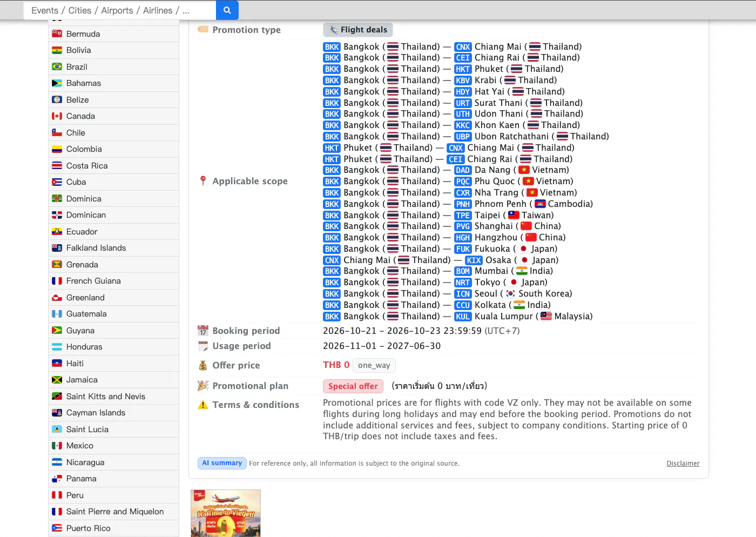Open the Kolkata destination link
This screenshot has width=756, height=537.
[490, 305]
